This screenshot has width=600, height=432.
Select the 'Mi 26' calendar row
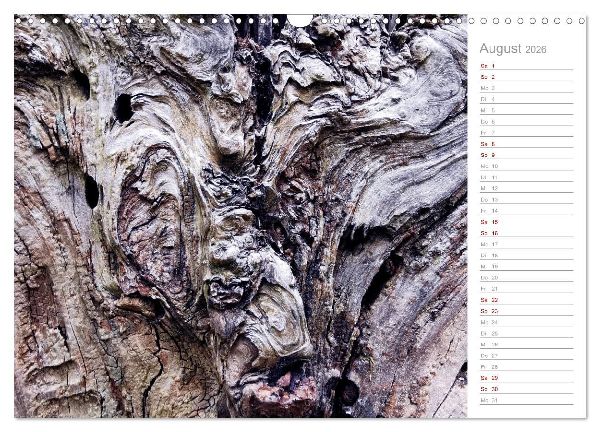click(x=527, y=344)
